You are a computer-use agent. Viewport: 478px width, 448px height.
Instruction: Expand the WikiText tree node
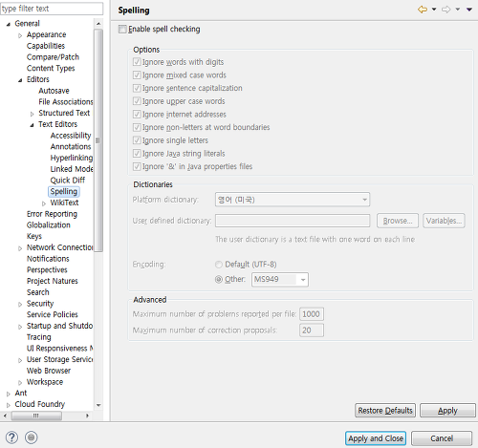(x=44, y=203)
